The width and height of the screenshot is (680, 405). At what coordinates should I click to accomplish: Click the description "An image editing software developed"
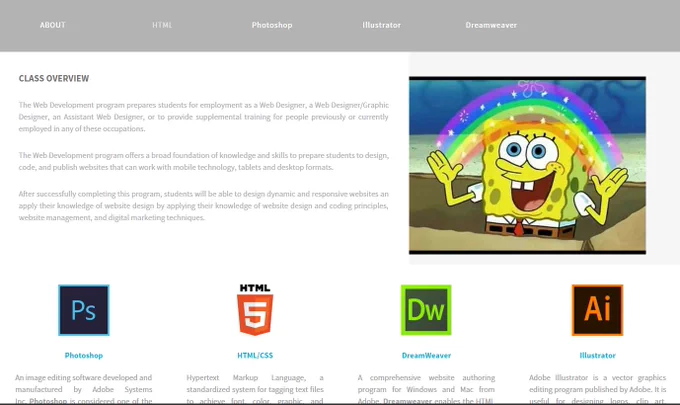tap(84, 389)
